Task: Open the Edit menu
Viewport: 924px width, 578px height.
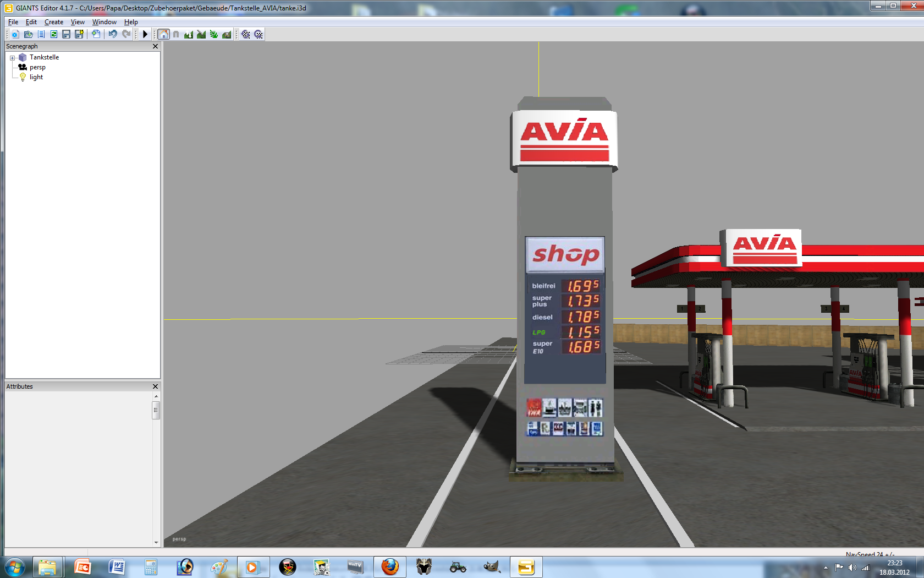Action: [31, 22]
